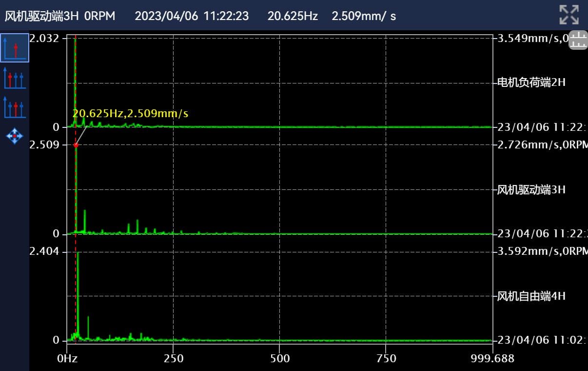The image size is (588, 371).
Task: Click the 2023/04/06 11:22:23 header timestamp
Action: point(192,16)
